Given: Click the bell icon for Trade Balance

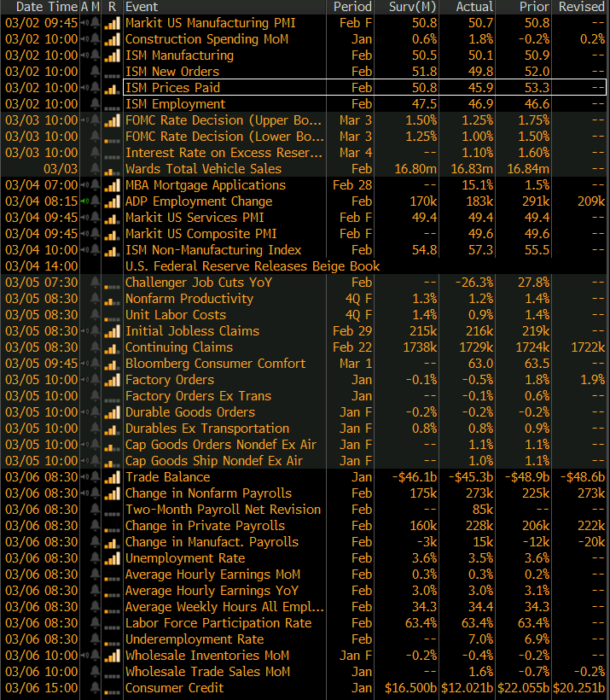Looking at the screenshot, I should pos(96,477).
